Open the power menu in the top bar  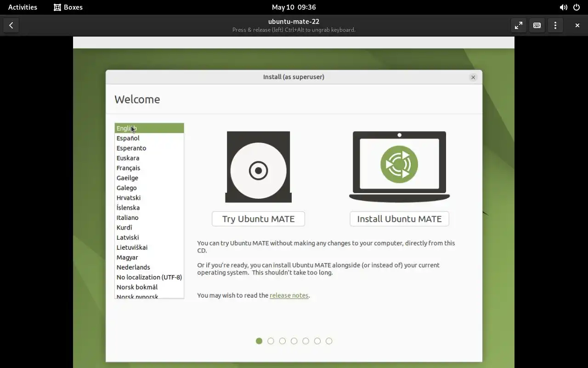point(577,7)
